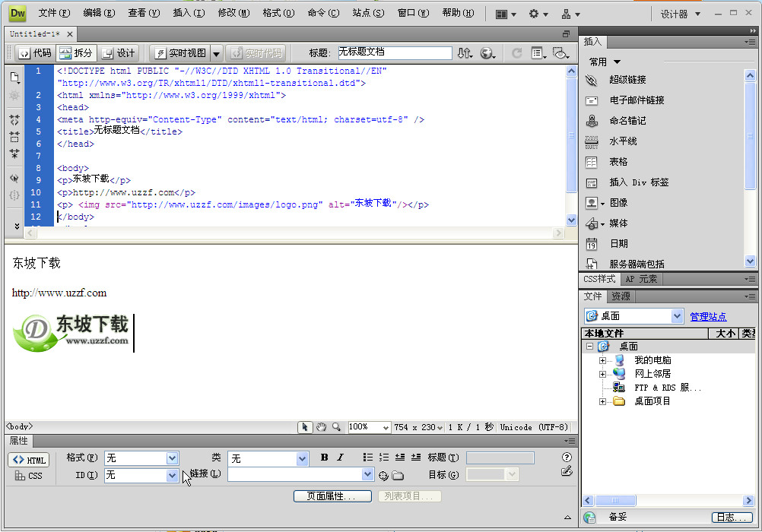Insert an image with the 图像 icon
The width and height of the screenshot is (762, 532).
click(592, 202)
